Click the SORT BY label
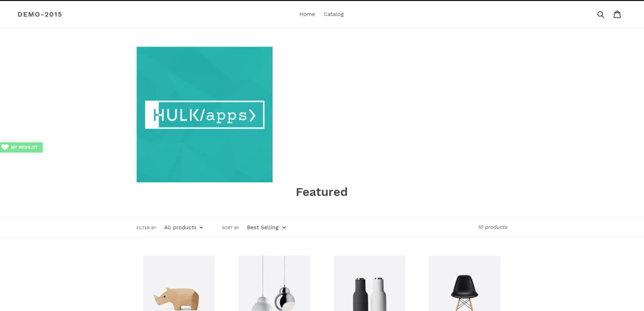The width and height of the screenshot is (644, 311). tap(231, 228)
